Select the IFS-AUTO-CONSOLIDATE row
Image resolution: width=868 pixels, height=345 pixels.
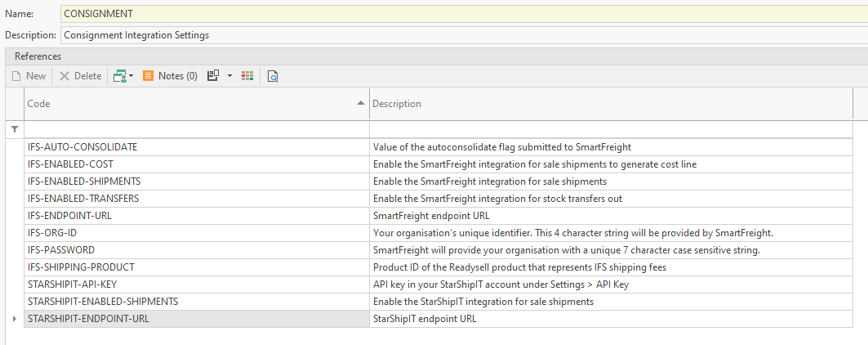tap(196, 147)
